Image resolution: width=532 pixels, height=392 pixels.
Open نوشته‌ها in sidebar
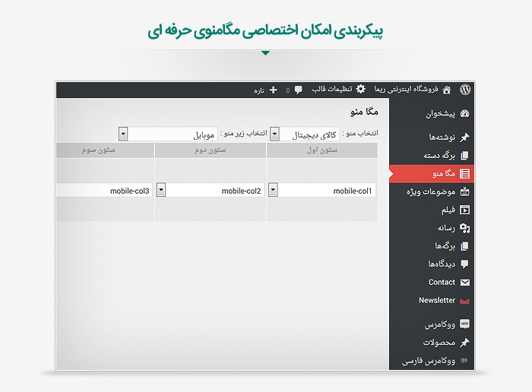pyautogui.click(x=442, y=138)
